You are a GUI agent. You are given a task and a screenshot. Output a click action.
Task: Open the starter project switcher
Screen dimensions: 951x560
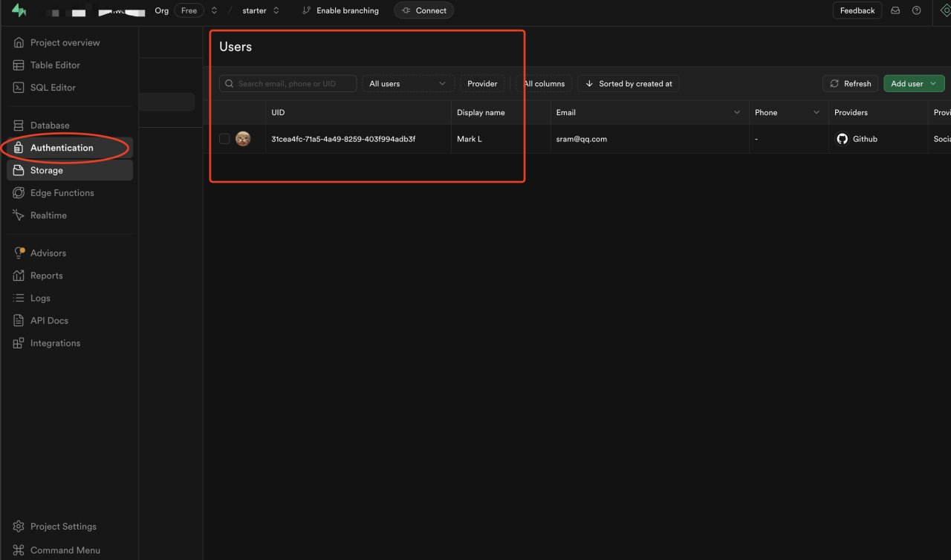pyautogui.click(x=261, y=10)
